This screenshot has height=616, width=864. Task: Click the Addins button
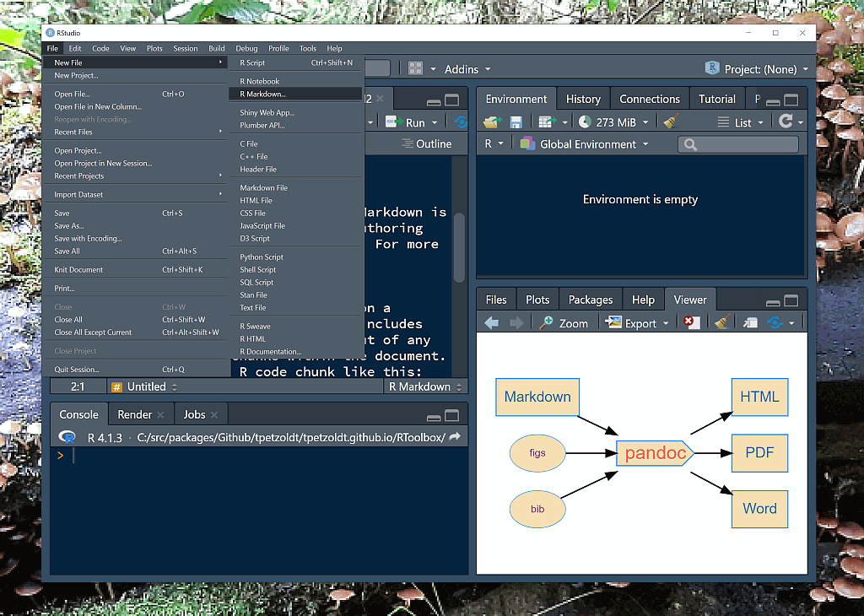click(x=462, y=69)
